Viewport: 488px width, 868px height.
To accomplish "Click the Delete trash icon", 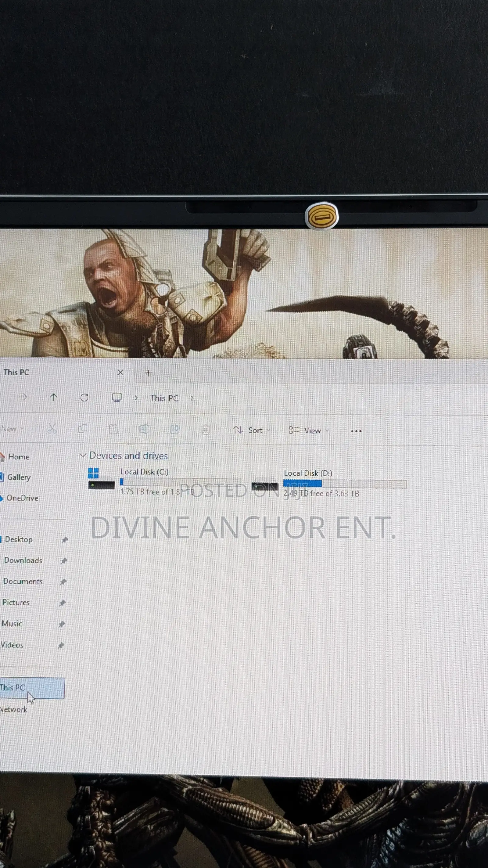I will tap(206, 430).
